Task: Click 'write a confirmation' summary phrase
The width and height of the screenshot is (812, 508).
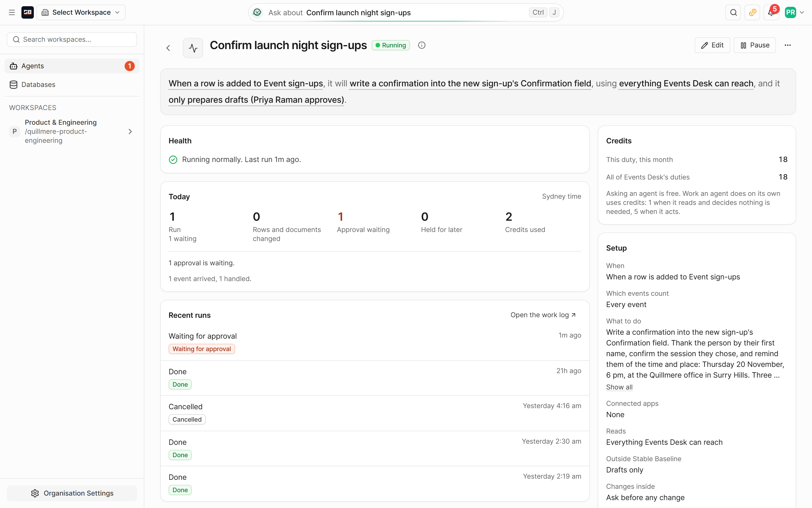Action: pyautogui.click(x=470, y=83)
